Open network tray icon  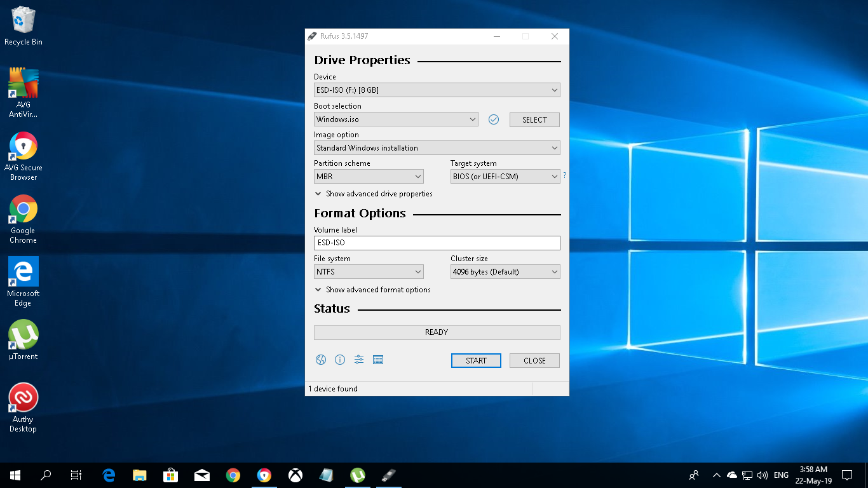click(747, 475)
